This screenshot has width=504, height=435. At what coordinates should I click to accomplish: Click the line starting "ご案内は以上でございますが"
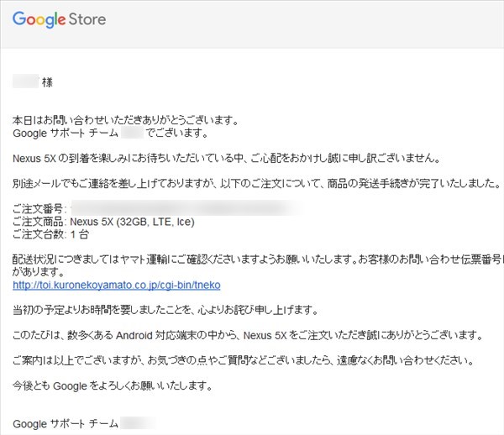(244, 361)
